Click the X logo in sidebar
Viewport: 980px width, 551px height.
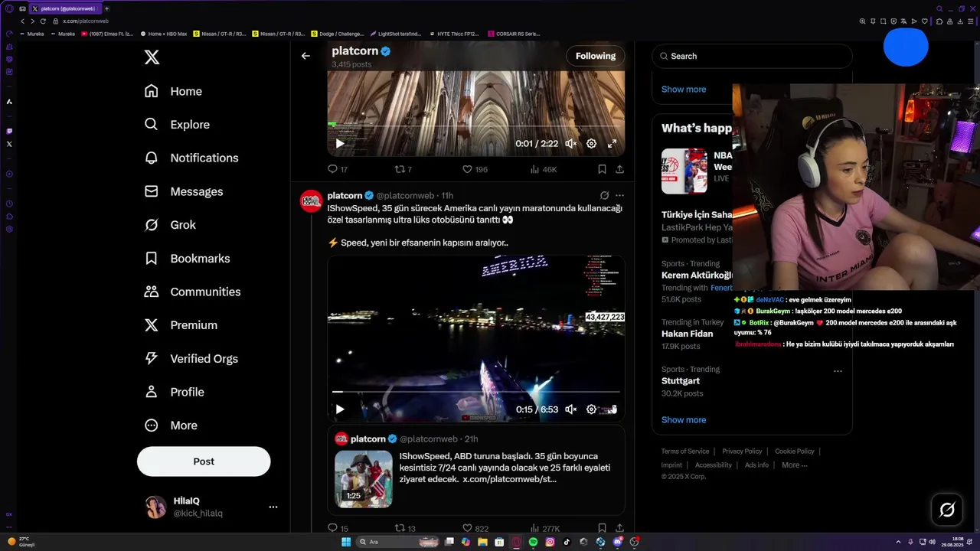tap(152, 57)
